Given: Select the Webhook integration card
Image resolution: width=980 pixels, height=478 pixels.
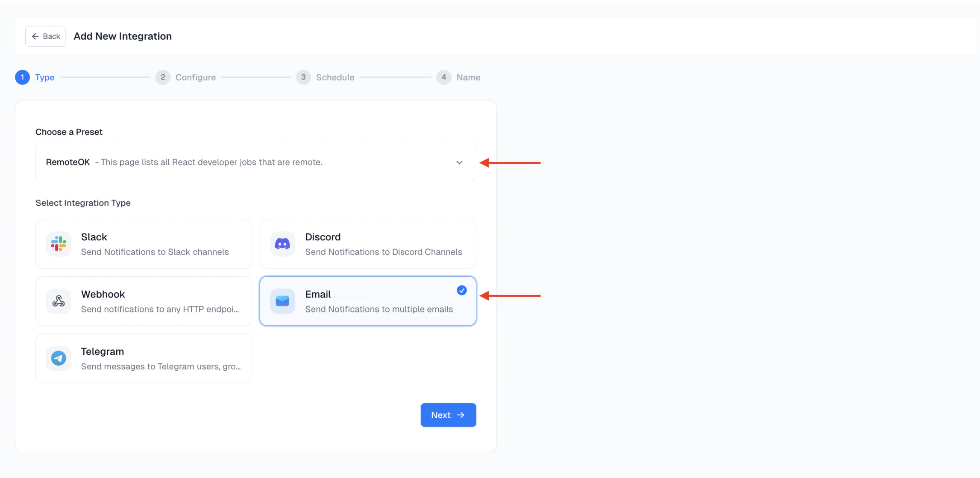Looking at the screenshot, I should (x=144, y=301).
